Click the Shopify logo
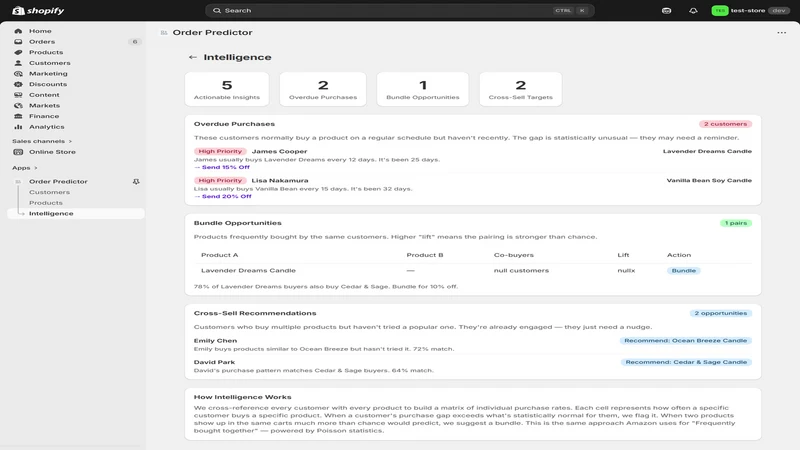This screenshot has height=450, width=800. (38, 10)
